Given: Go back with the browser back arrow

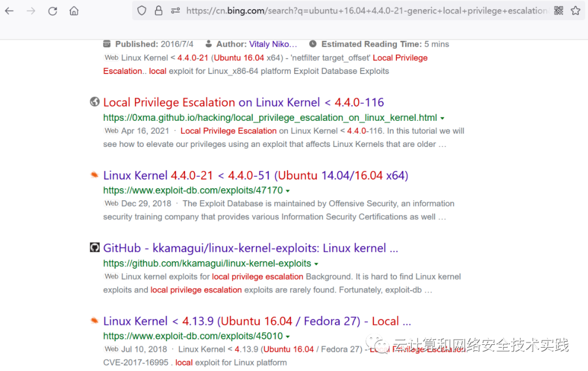Looking at the screenshot, I should (x=9, y=11).
